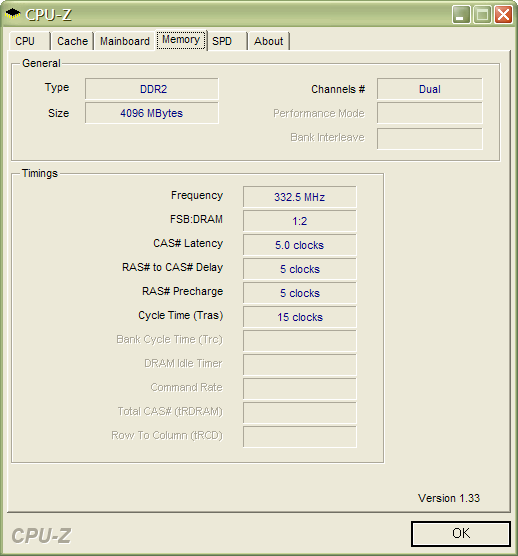
Task: Go to the SPD tab
Action: coord(227,41)
